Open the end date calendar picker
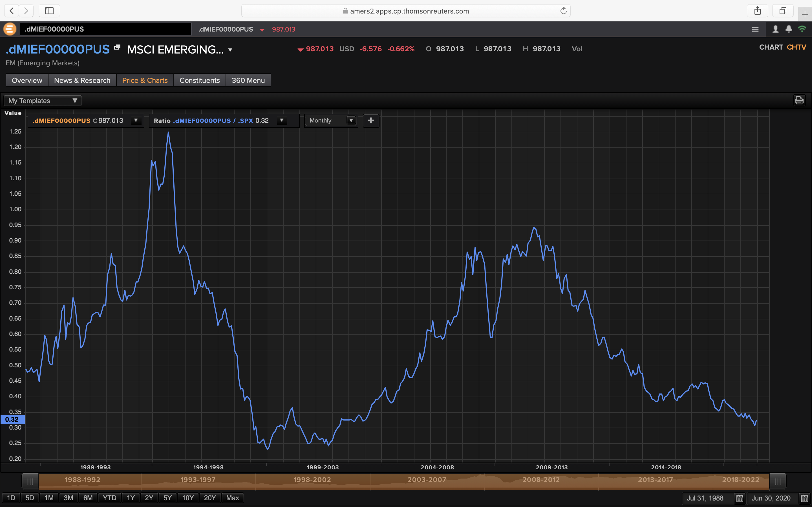The image size is (812, 507). [x=804, y=498]
